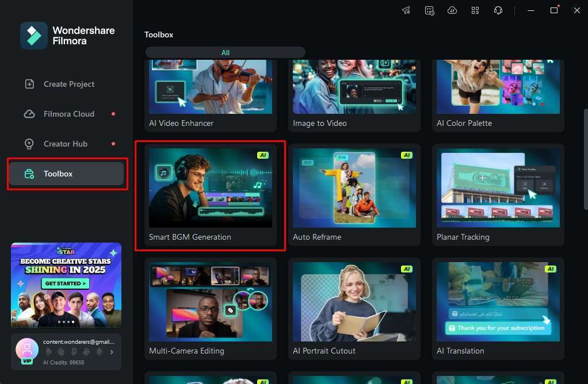
Task: Click the Become Creative Stars promo banner
Action: pos(66,286)
